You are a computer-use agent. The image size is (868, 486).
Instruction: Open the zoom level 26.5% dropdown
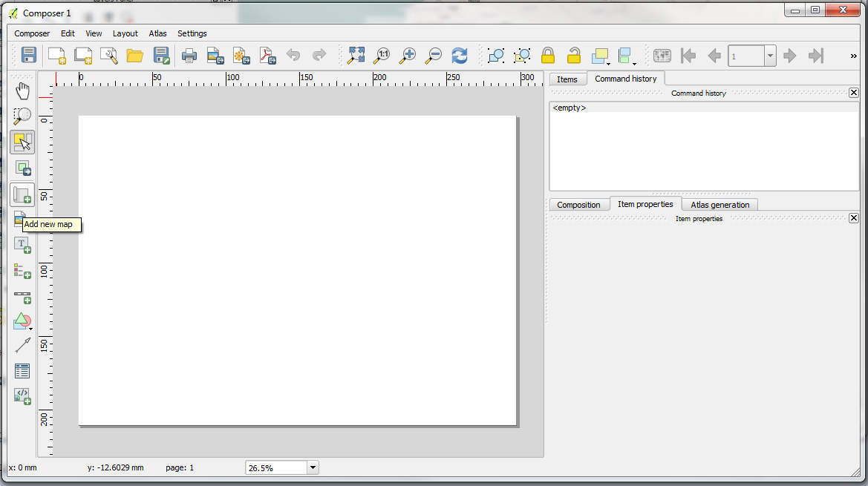313,467
